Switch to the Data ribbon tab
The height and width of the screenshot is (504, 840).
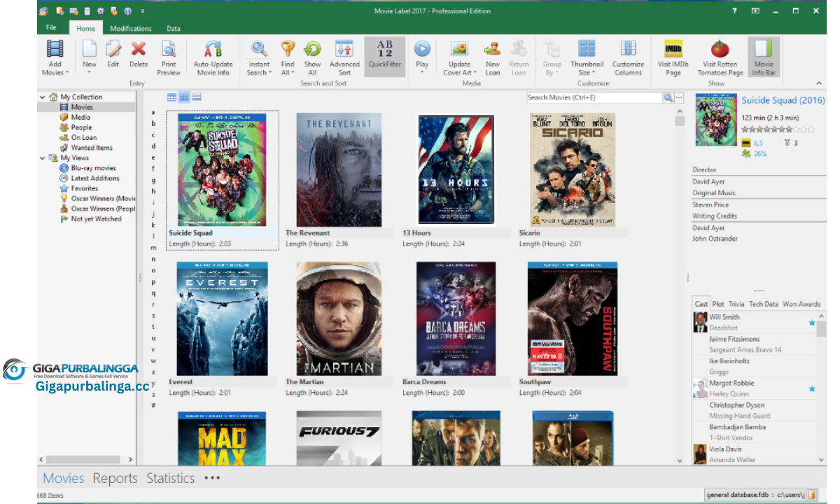pos(173,29)
